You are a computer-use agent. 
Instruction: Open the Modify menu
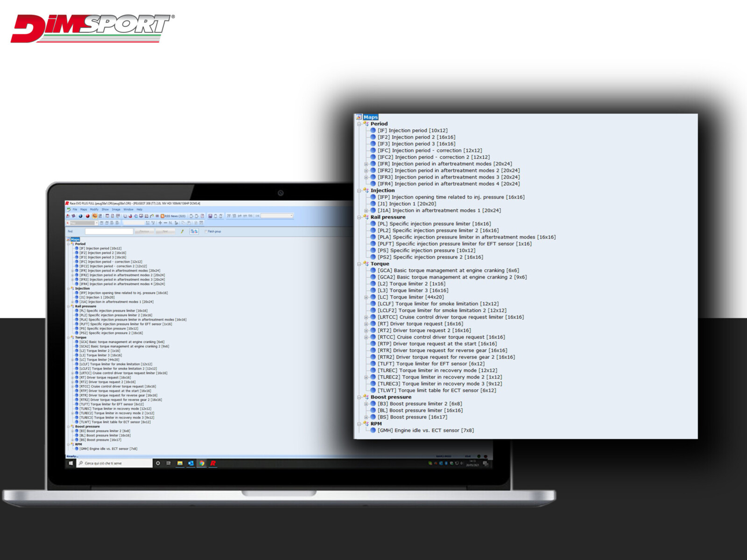coord(94,210)
